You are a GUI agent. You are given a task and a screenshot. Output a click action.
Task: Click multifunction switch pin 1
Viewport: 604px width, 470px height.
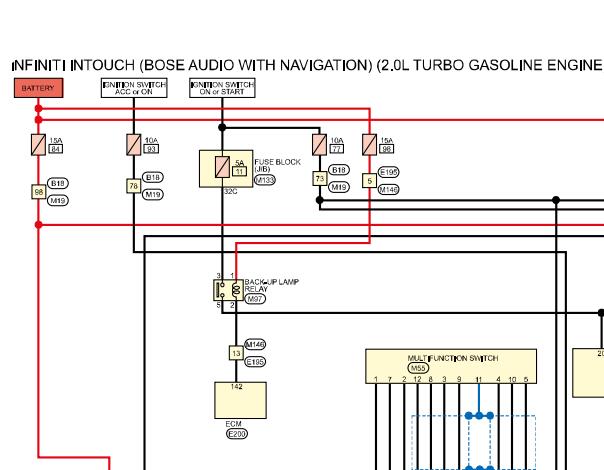point(376,379)
